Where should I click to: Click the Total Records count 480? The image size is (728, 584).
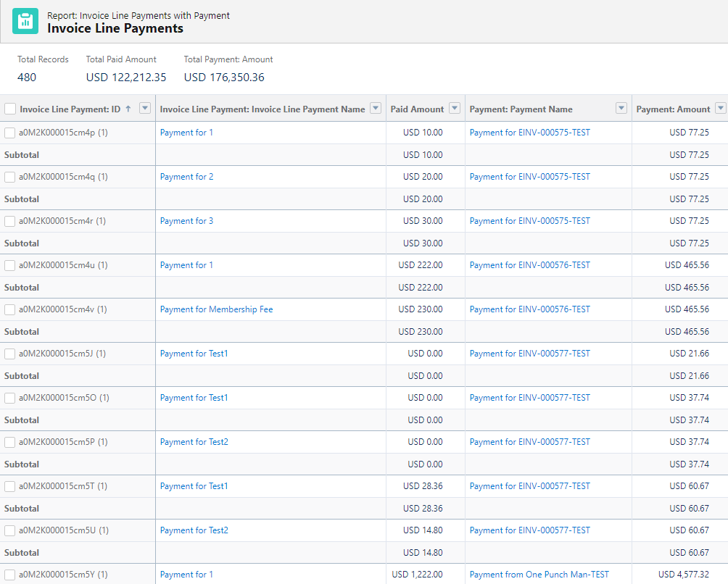(27, 77)
